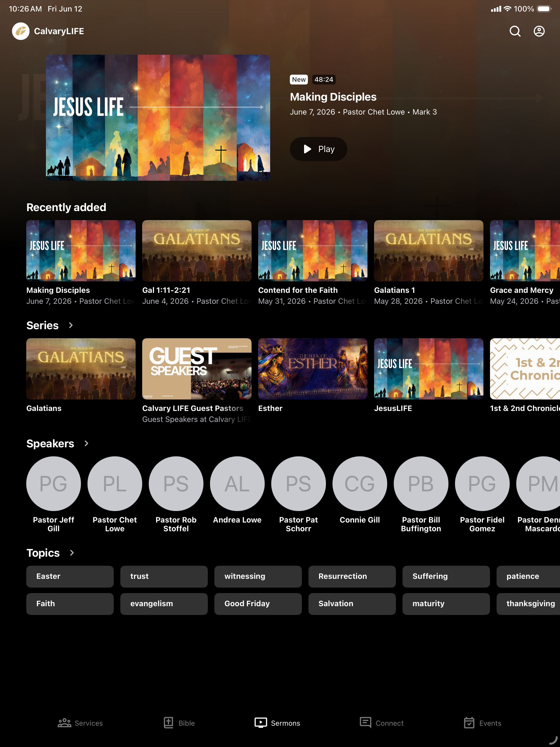This screenshot has height=747, width=560.
Task: Expand the Speakers section chevron
Action: (x=86, y=443)
